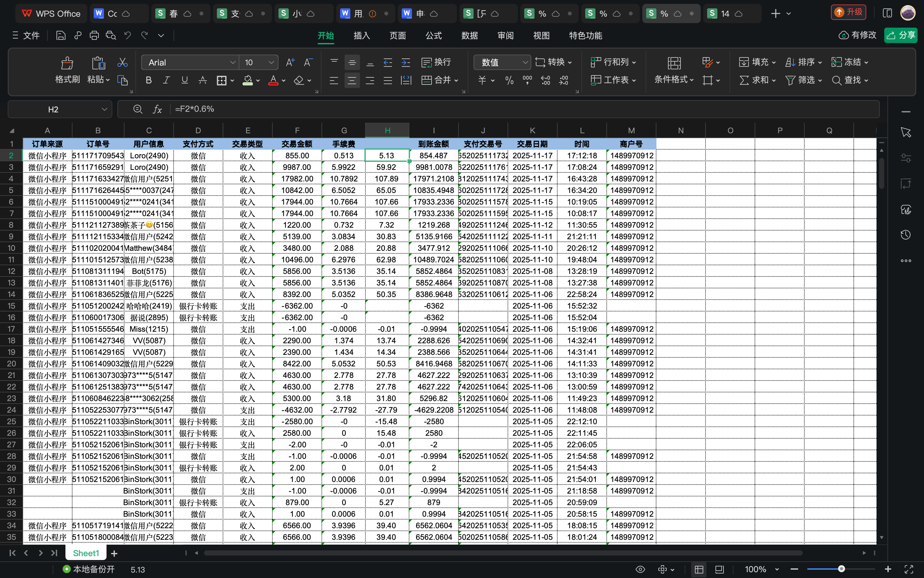
Task: Click the decrease indent icon
Action: click(388, 62)
